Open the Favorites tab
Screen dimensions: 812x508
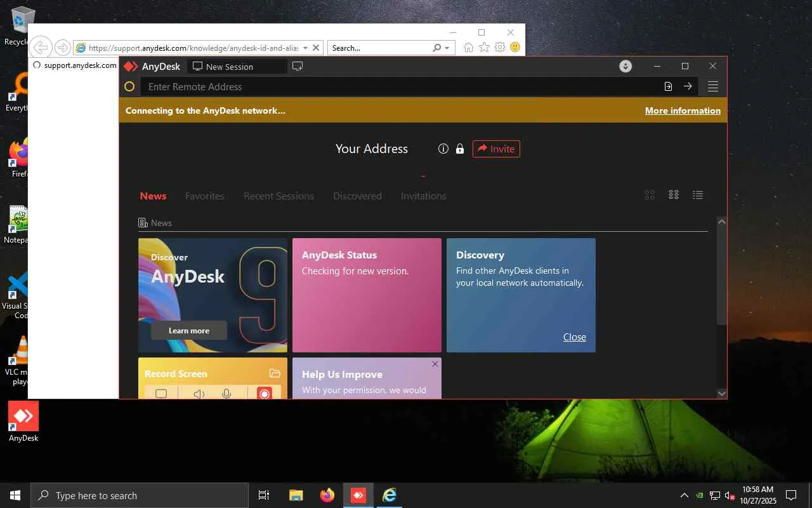click(205, 196)
